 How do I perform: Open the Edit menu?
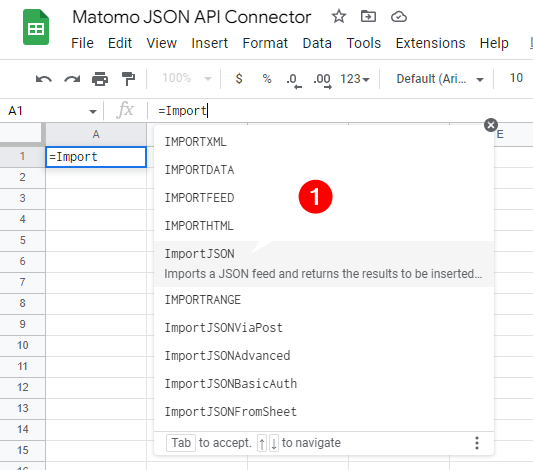click(120, 43)
